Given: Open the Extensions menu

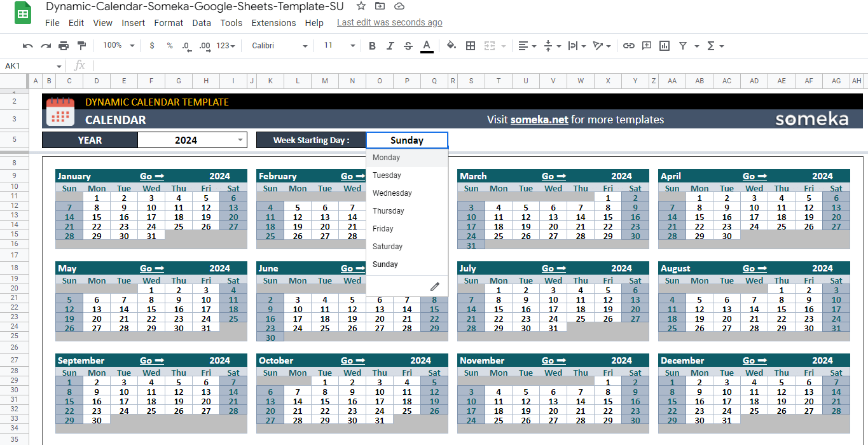Looking at the screenshot, I should tap(273, 22).
